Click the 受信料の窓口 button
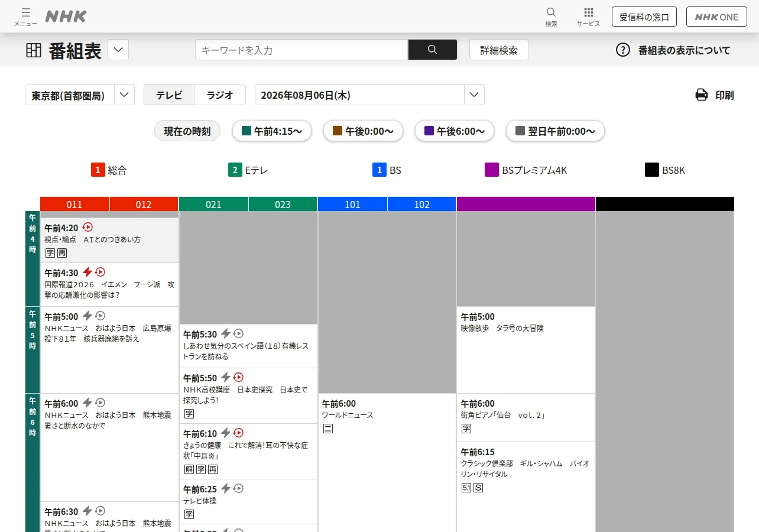The height and width of the screenshot is (532, 759). pos(644,17)
